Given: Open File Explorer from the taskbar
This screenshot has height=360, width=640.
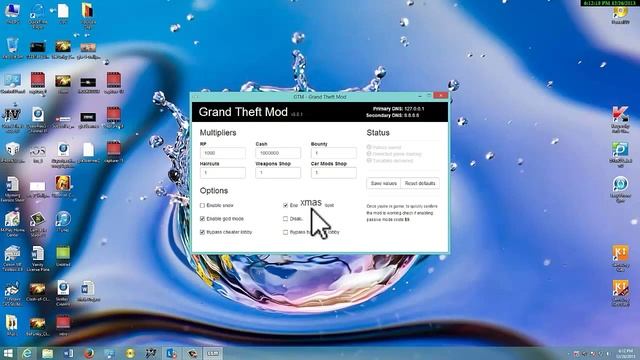Looking at the screenshot, I should [x=47, y=353].
